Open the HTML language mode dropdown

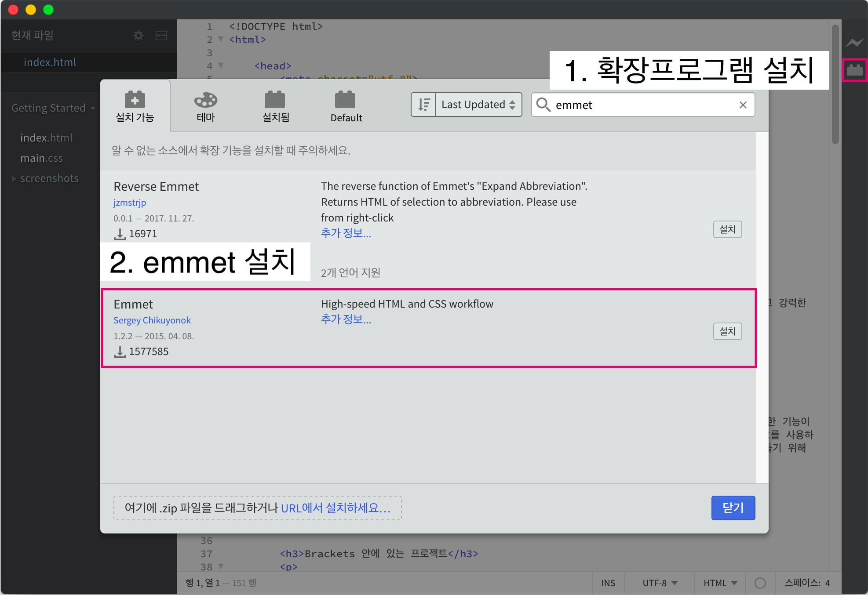719,583
